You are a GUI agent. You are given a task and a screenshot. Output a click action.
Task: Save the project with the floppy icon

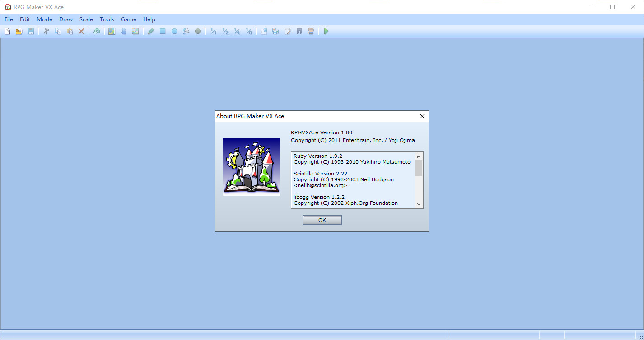(x=31, y=31)
